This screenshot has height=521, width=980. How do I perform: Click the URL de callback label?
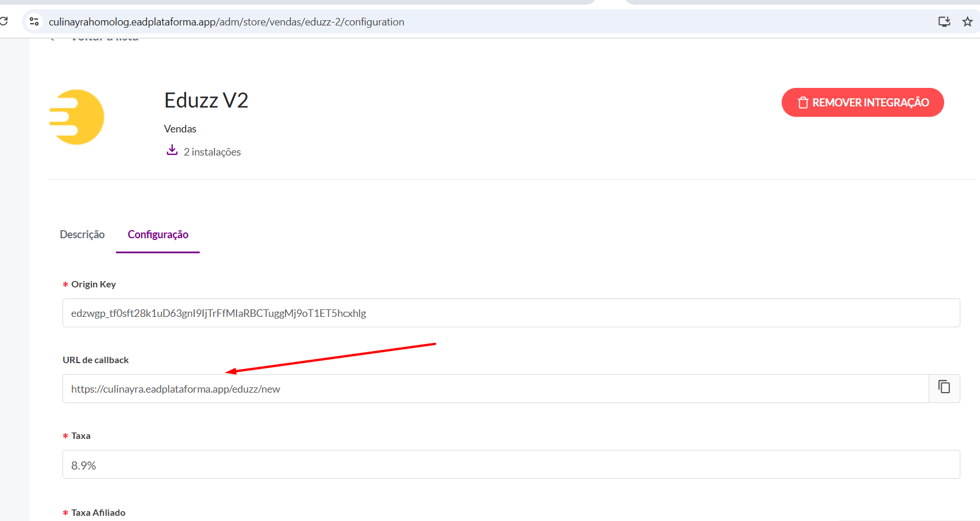(95, 360)
